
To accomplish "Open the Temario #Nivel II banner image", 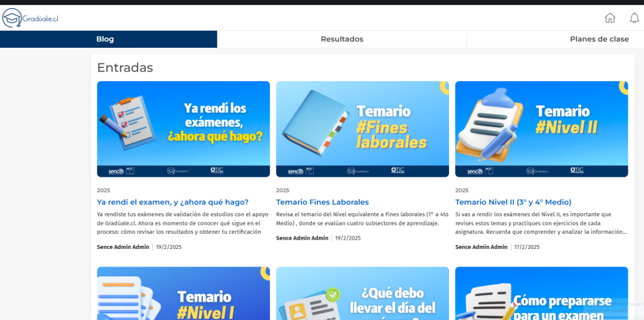I will click(x=541, y=129).
